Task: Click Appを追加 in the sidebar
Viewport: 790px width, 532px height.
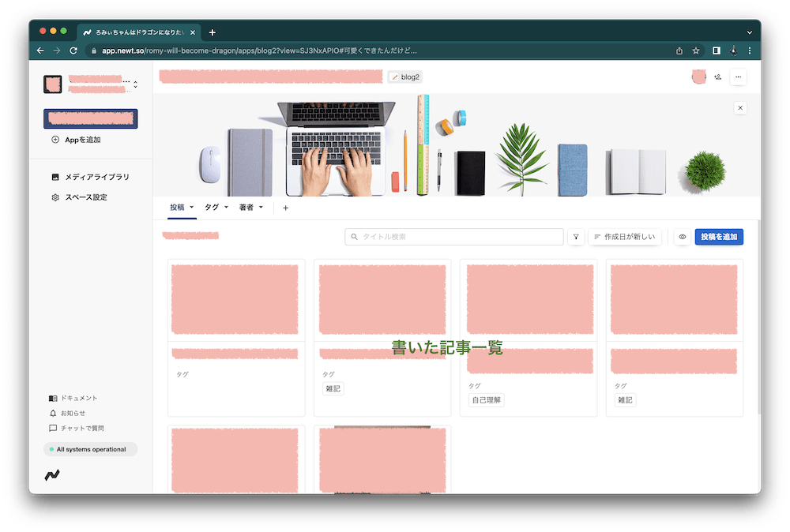Action: click(x=76, y=140)
